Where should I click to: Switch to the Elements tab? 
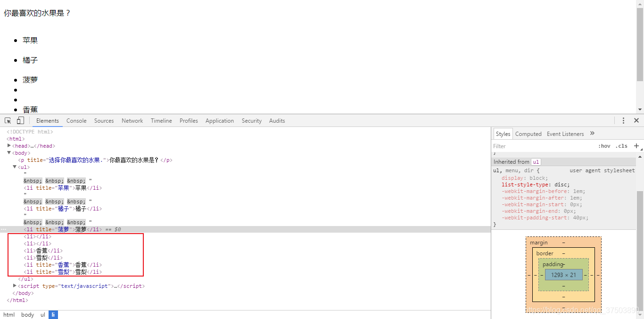point(48,121)
